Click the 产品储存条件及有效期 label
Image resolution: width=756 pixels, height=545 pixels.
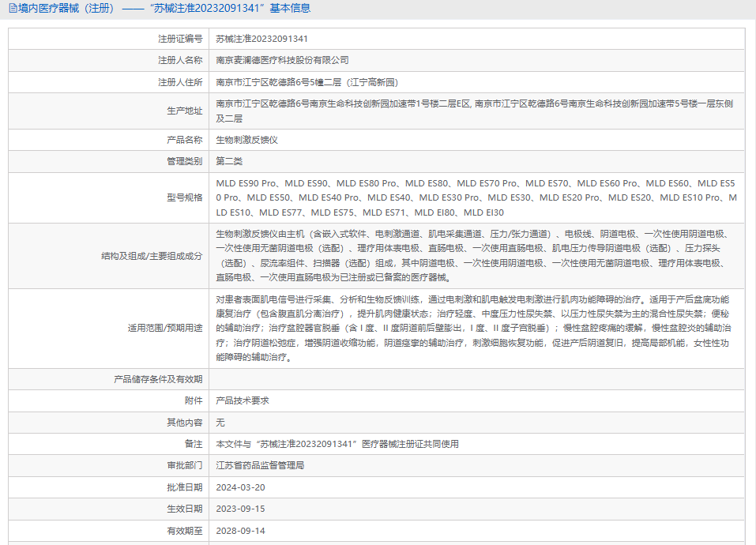[158, 379]
